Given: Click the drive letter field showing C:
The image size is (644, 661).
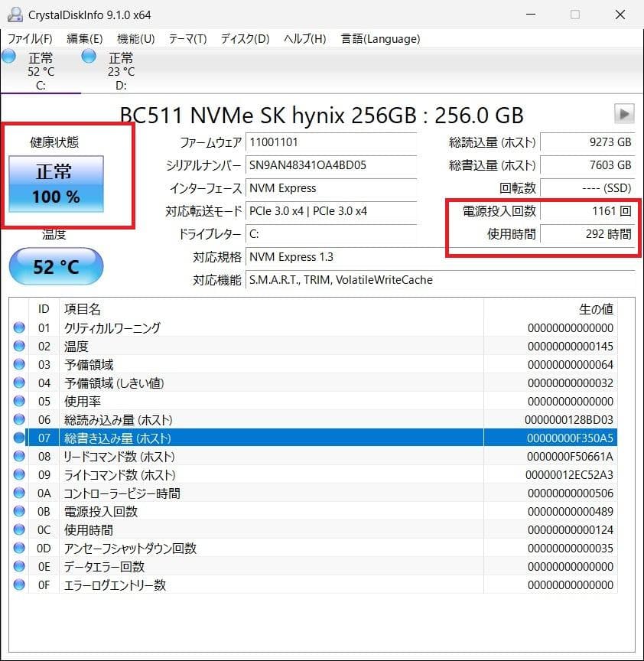Looking at the screenshot, I should click(331, 234).
